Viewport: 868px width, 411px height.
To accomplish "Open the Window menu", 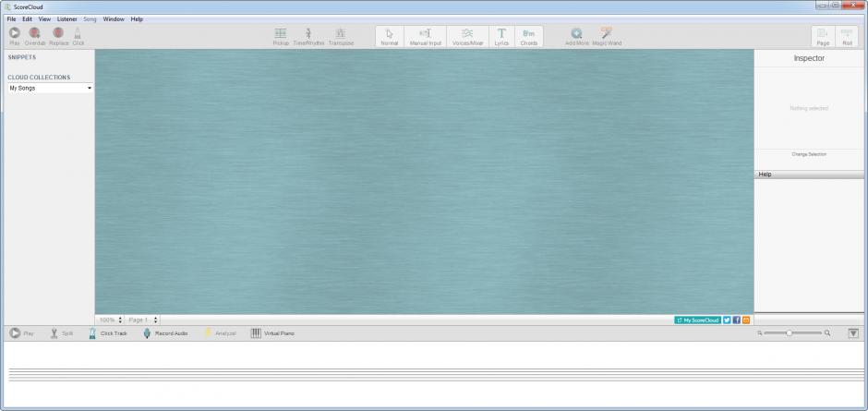I will tap(114, 18).
